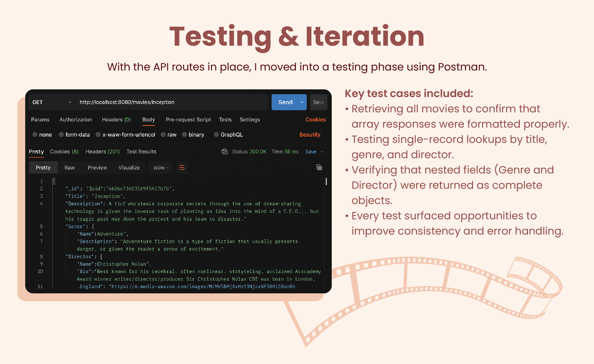The image size is (594, 364).
Task: Open the response Headers (201) tab
Action: tap(103, 152)
